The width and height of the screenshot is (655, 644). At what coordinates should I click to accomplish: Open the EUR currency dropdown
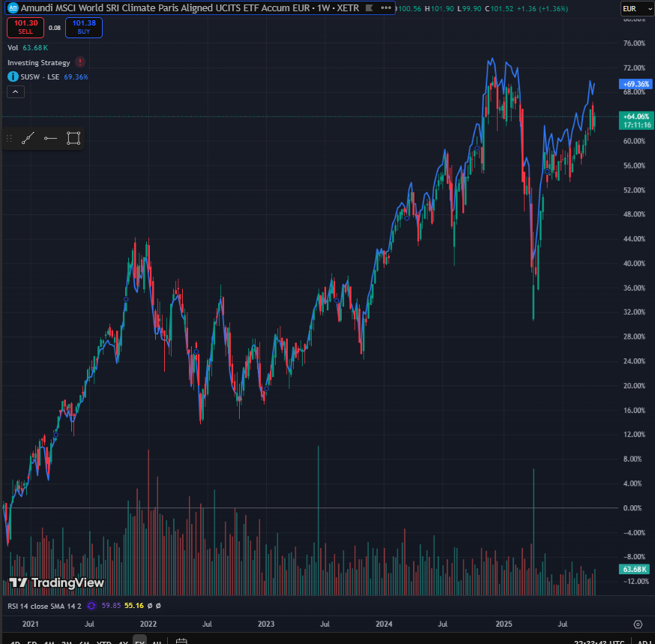click(636, 8)
